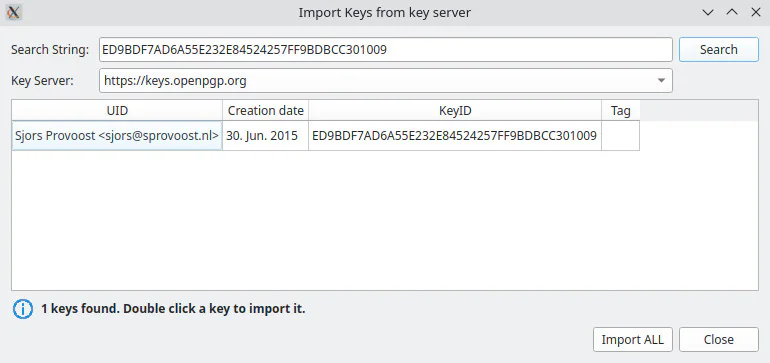Screen dimensions: 770x363
Task: Click the Search button
Action: click(x=718, y=50)
